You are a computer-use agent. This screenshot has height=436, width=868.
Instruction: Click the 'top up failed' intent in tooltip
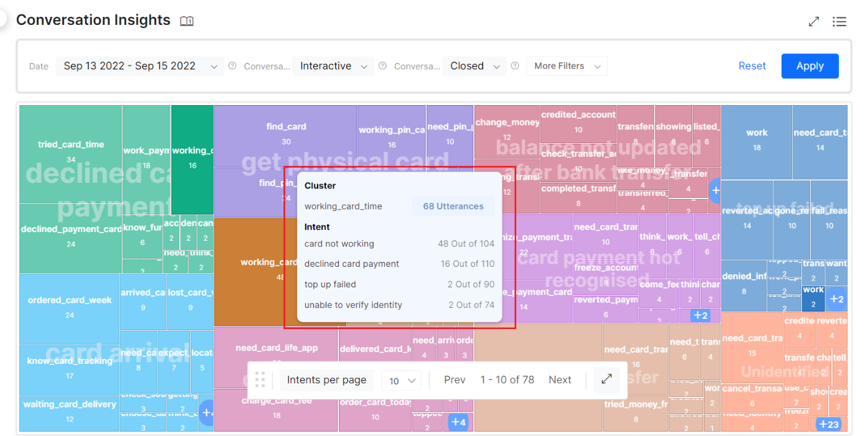pyautogui.click(x=330, y=284)
